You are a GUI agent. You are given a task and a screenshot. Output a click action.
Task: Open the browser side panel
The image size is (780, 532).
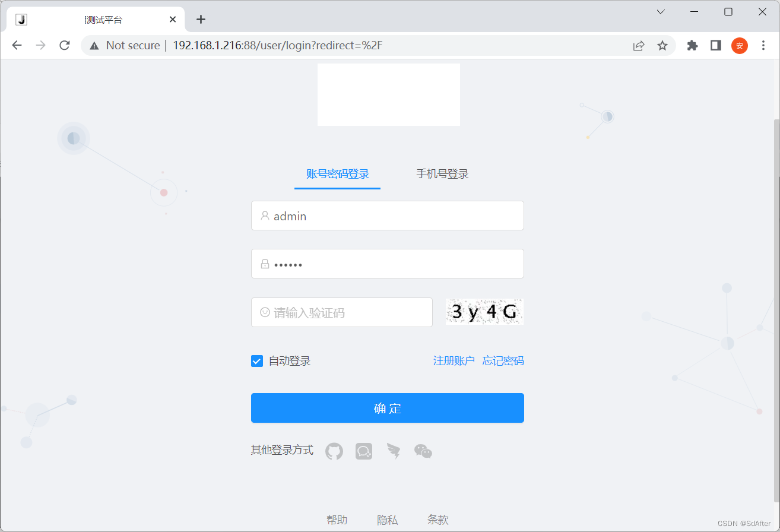(716, 45)
